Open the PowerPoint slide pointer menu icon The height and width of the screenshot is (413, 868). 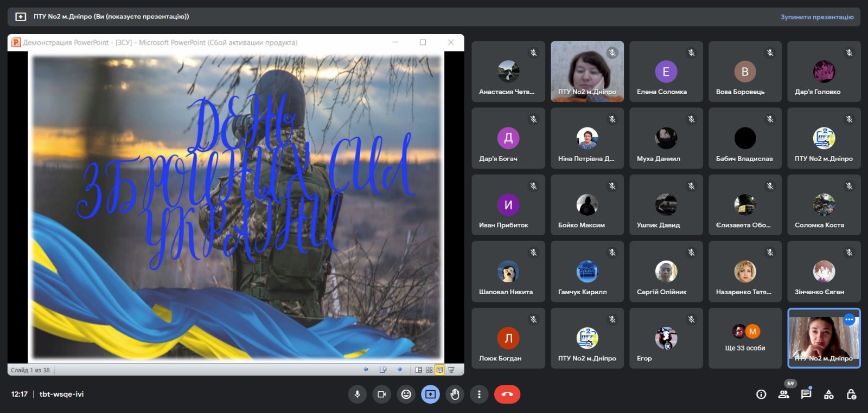383,370
